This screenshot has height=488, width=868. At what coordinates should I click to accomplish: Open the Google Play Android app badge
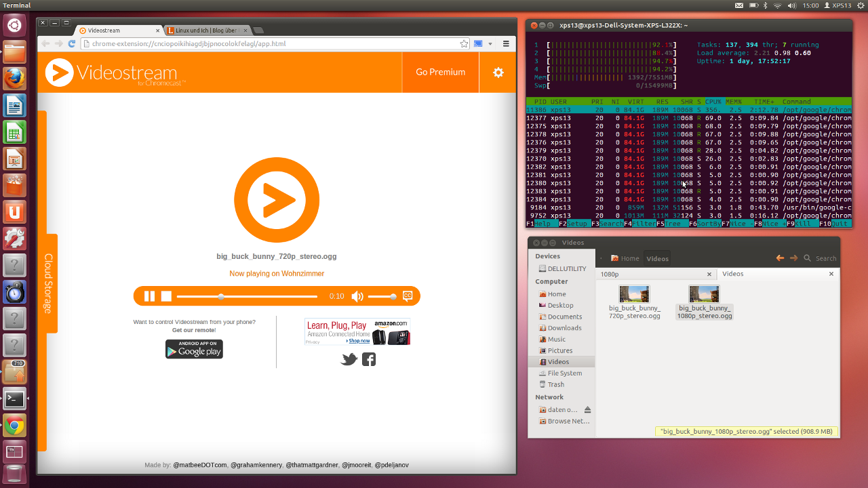click(194, 349)
